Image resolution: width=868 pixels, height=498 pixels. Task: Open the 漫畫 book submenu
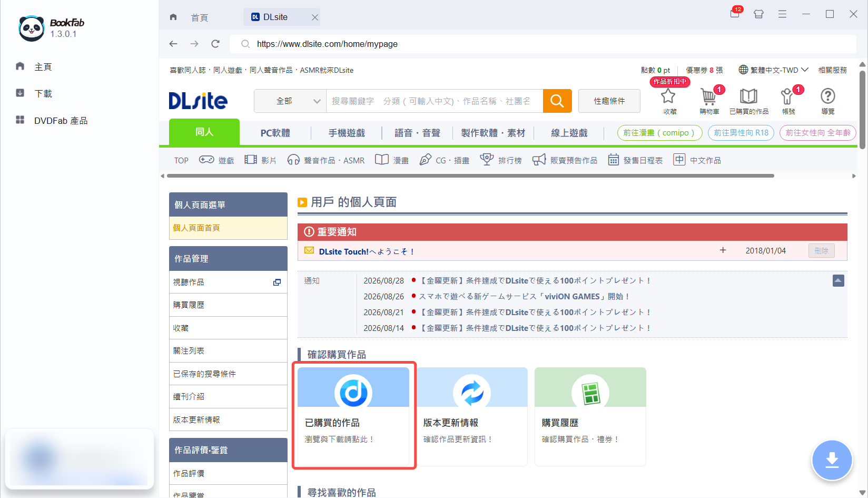point(392,160)
